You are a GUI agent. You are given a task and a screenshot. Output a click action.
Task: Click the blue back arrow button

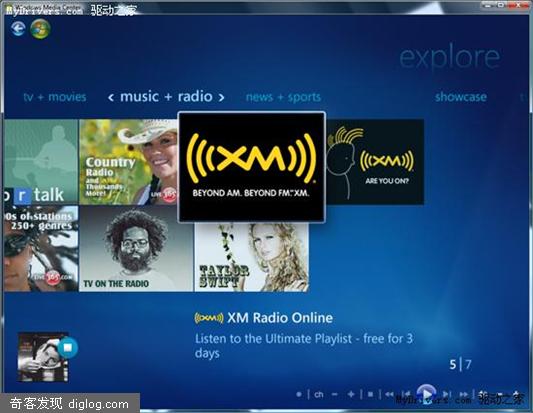click(x=18, y=29)
